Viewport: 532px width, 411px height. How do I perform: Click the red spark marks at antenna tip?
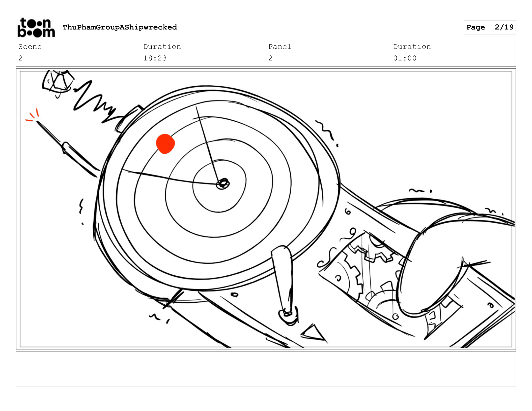pos(33,116)
